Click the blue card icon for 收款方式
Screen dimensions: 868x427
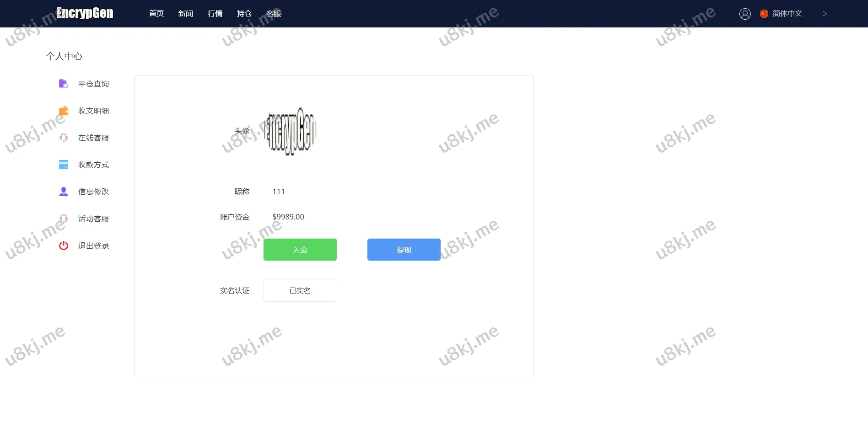click(63, 165)
